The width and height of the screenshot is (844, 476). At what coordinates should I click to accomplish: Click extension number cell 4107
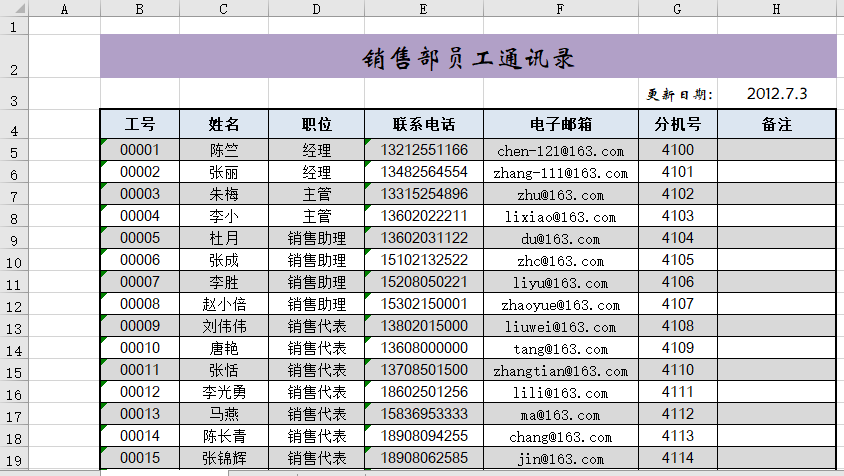point(677,304)
